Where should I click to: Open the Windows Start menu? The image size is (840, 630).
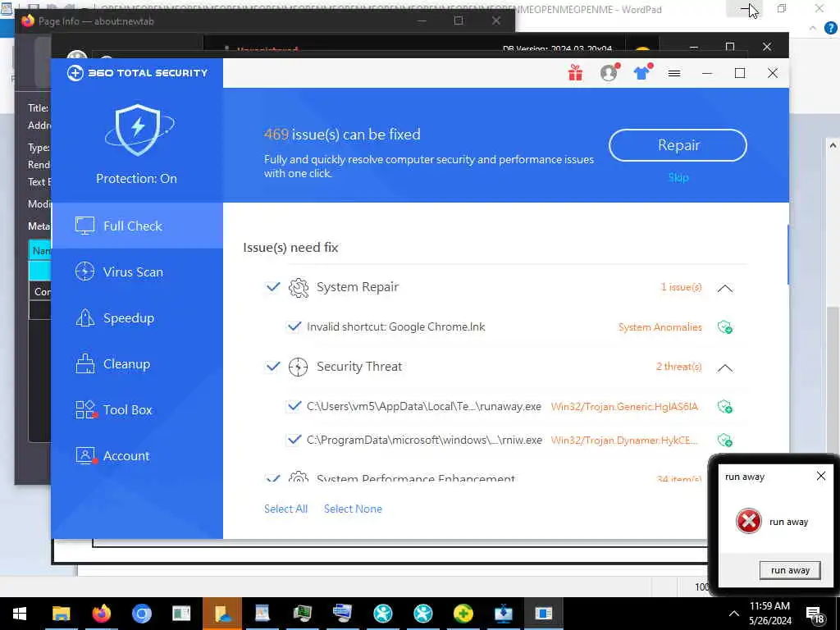[x=20, y=614]
